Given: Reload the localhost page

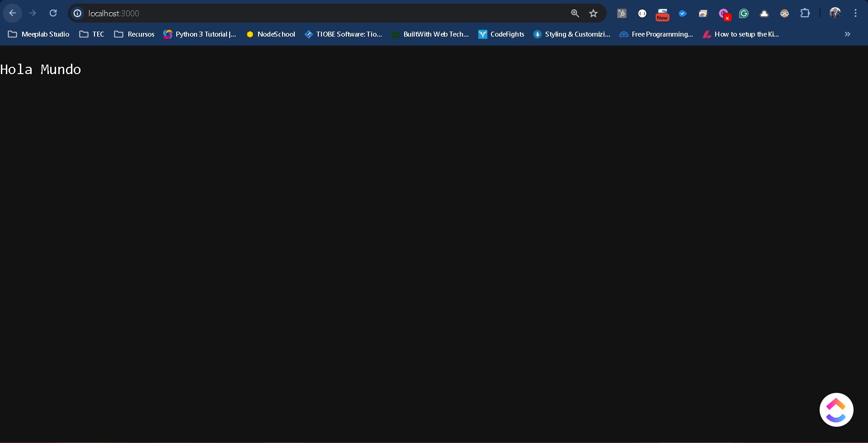Looking at the screenshot, I should point(53,13).
